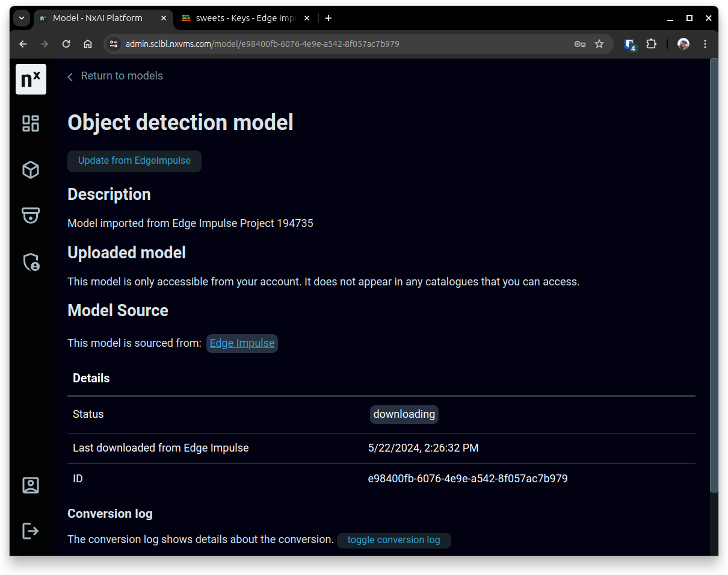728x575 pixels.
Task: Bookmark this page with star icon
Action: click(599, 44)
